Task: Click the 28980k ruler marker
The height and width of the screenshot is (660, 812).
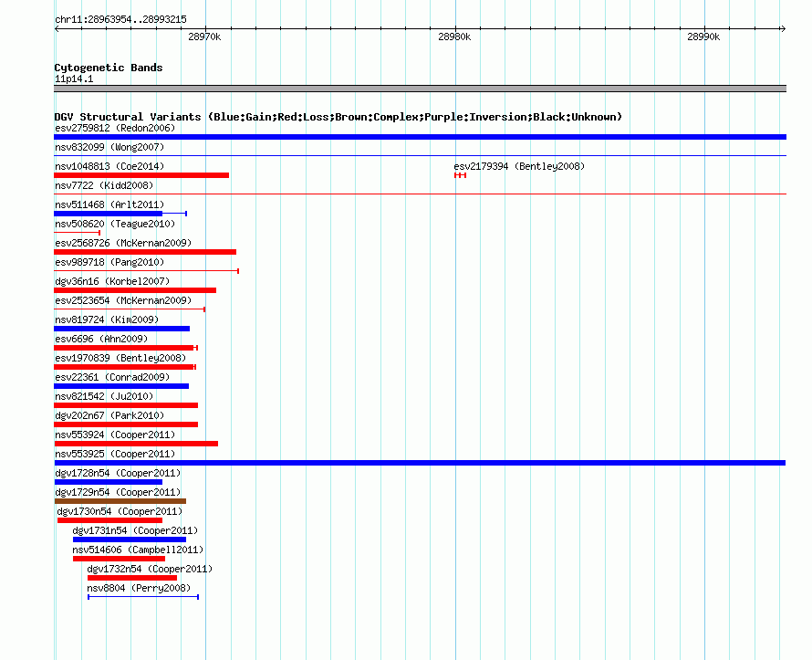Action: click(x=454, y=37)
